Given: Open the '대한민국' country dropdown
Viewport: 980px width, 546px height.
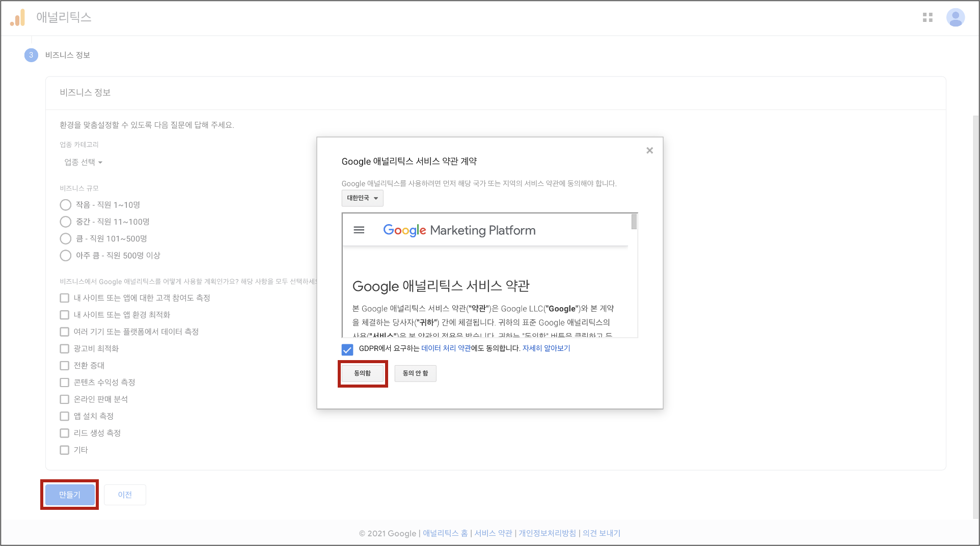Looking at the screenshot, I should coord(362,198).
